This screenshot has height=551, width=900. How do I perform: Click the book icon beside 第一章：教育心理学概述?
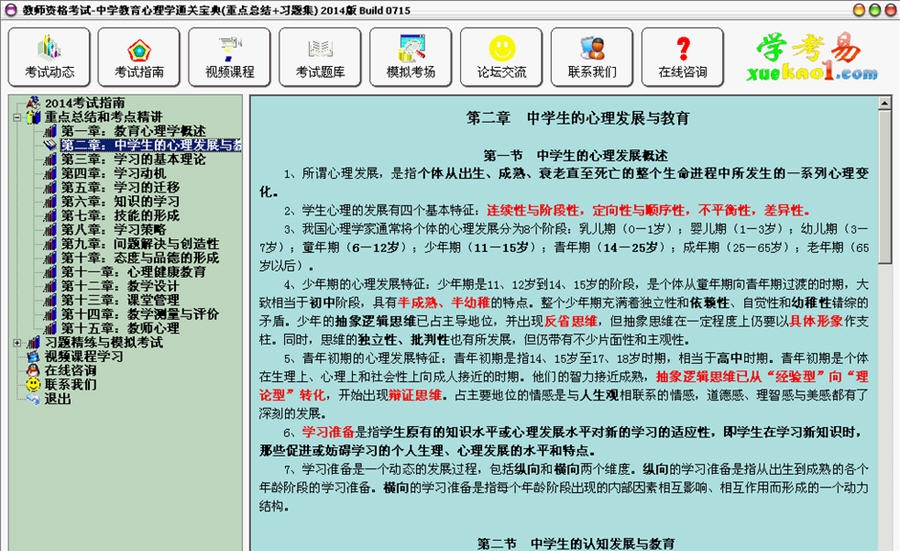(x=51, y=131)
